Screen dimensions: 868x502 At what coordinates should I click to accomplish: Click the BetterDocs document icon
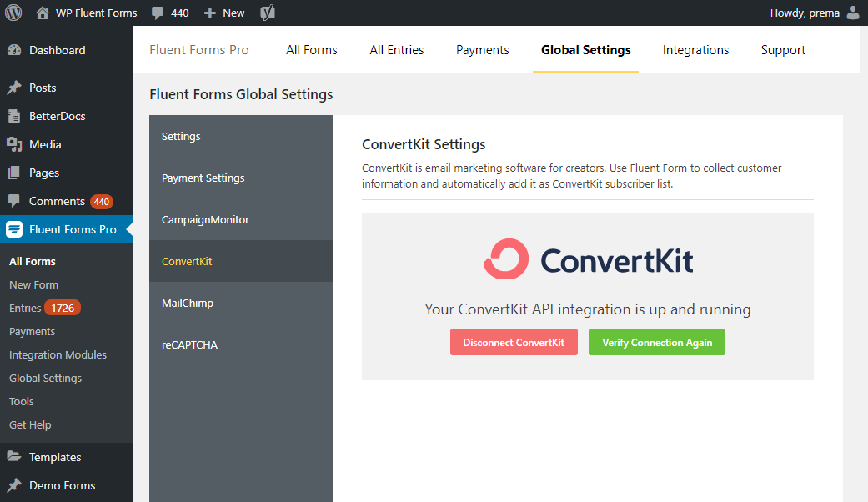tap(14, 116)
